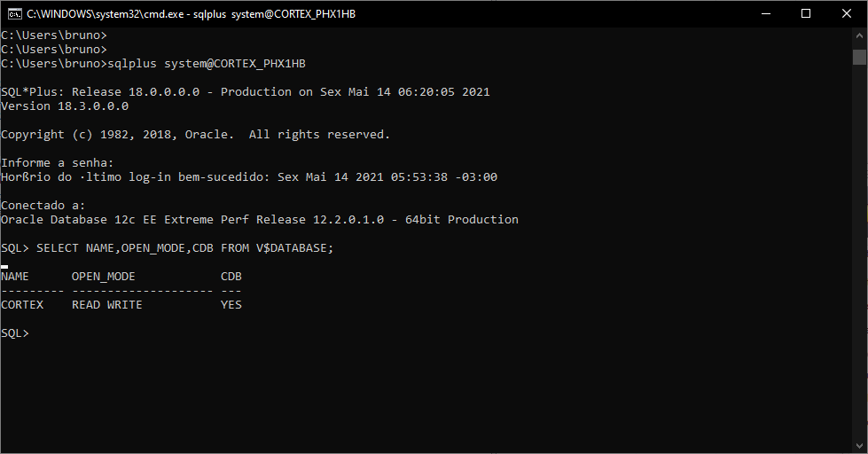Maximize the cmd.exe window
Image resolution: width=868 pixels, height=454 pixels.
[x=806, y=14]
